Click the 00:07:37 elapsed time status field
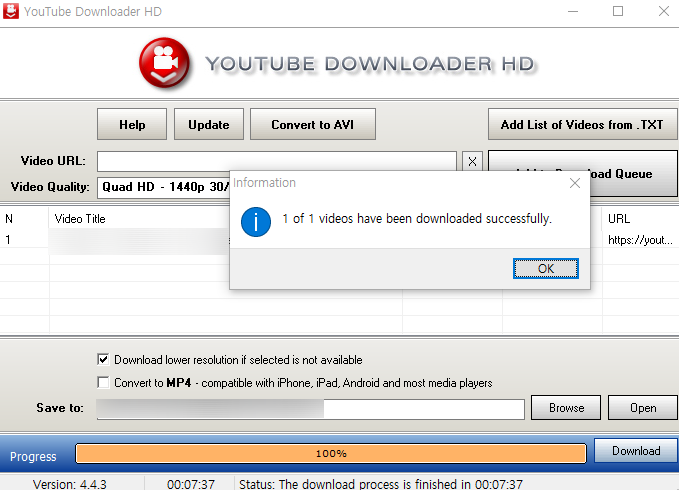The image size is (679, 490). [x=191, y=484]
